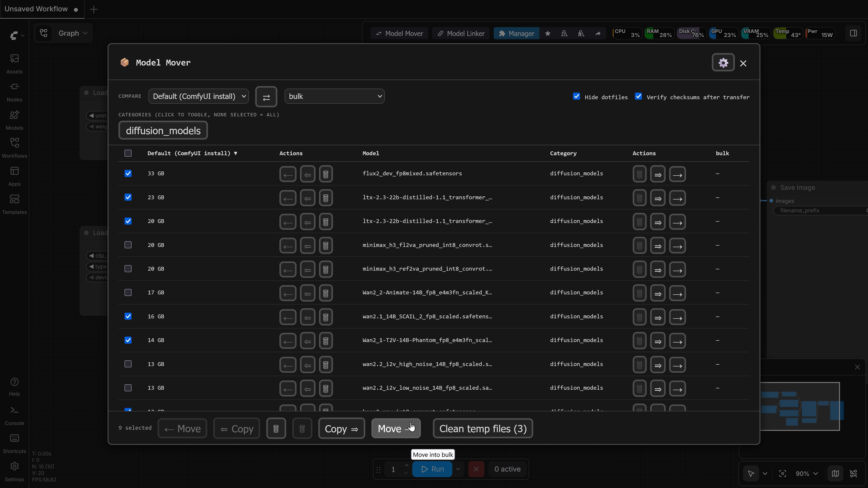
Task: Click Clean temp files (3)
Action: click(x=483, y=428)
